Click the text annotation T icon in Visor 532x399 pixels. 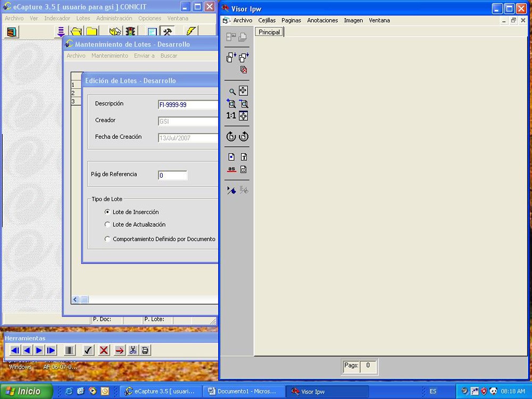pos(244,157)
